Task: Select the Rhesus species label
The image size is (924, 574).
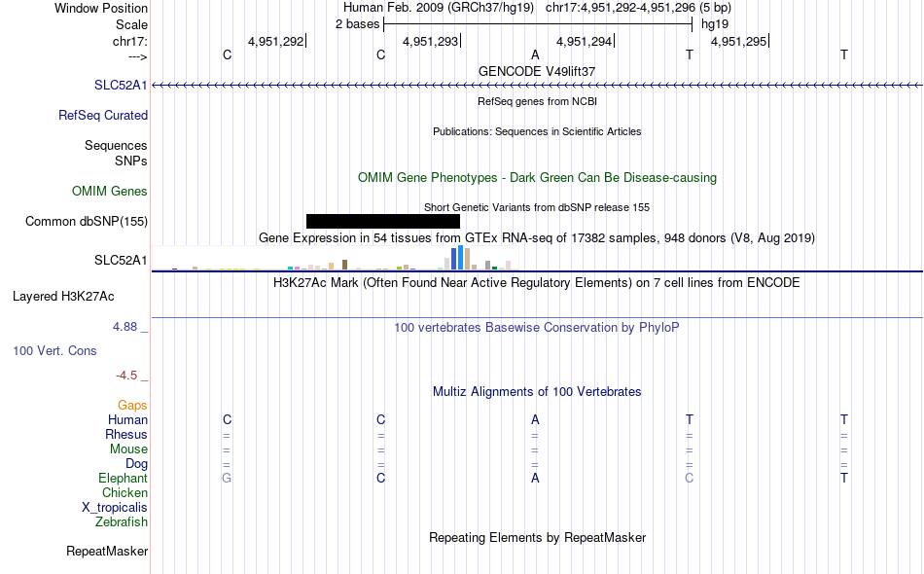Action: tap(126, 435)
